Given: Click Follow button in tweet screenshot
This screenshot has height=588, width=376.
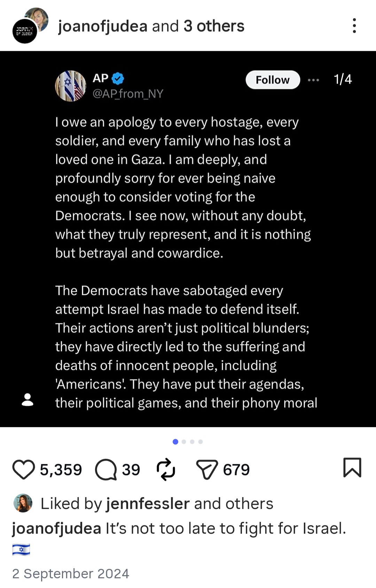Looking at the screenshot, I should coord(273,80).
